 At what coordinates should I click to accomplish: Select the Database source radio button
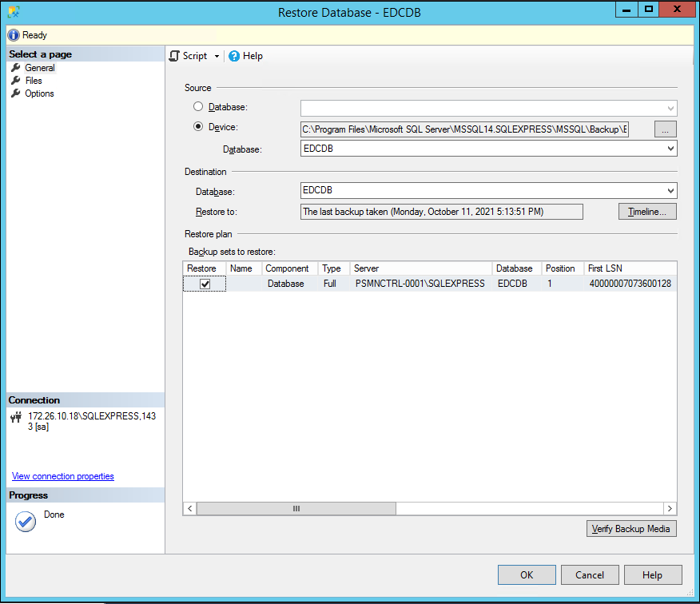(x=198, y=106)
